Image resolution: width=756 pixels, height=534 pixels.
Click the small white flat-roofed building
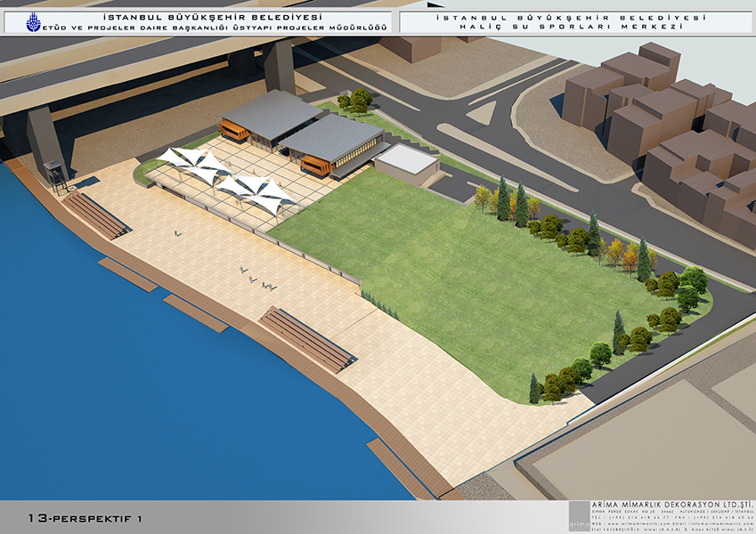(406, 162)
